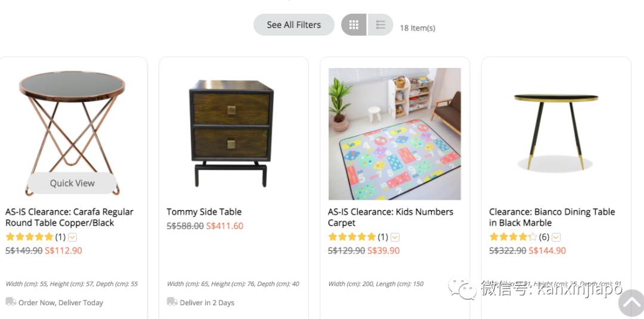
Task: Click the star rating of Bianco Dining Table
Action: pos(513,237)
